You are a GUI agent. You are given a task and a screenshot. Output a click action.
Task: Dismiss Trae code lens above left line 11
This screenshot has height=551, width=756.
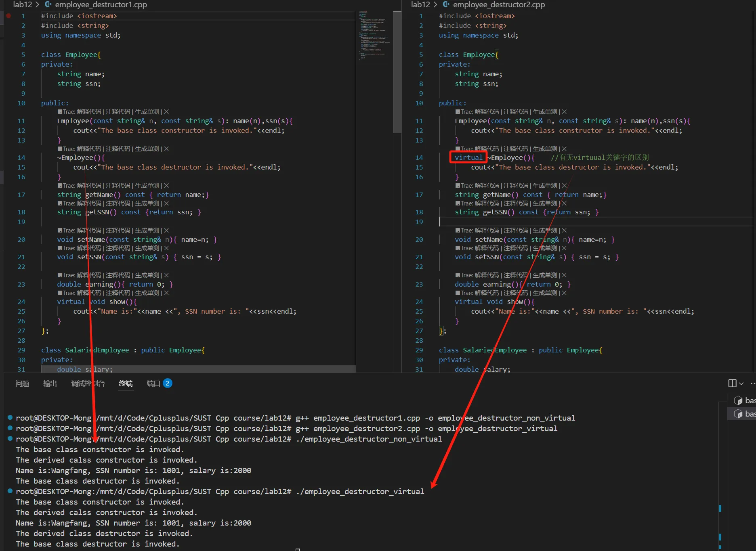pos(166,112)
